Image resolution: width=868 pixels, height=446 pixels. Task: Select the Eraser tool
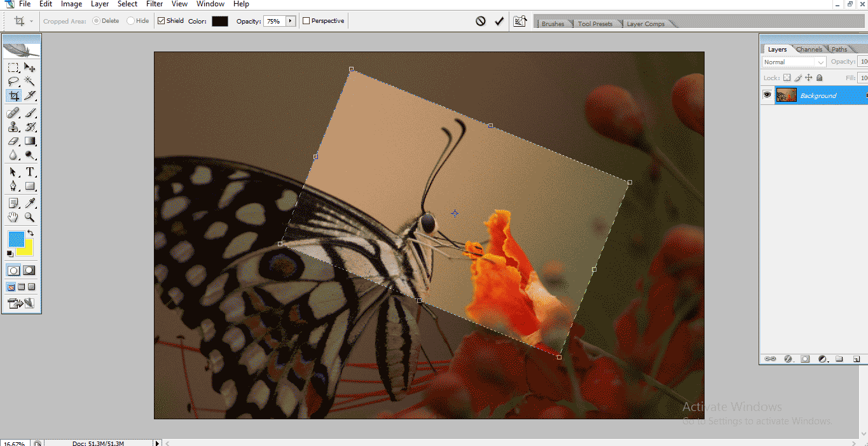click(13, 141)
